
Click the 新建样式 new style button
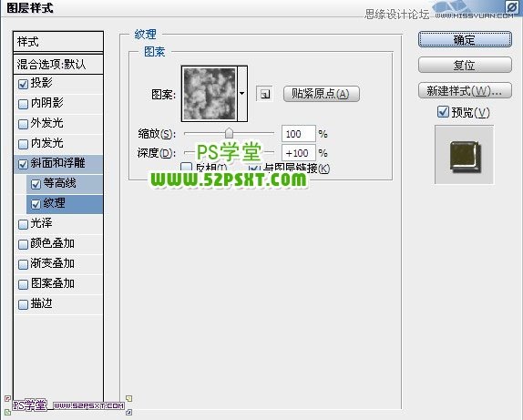tap(465, 90)
